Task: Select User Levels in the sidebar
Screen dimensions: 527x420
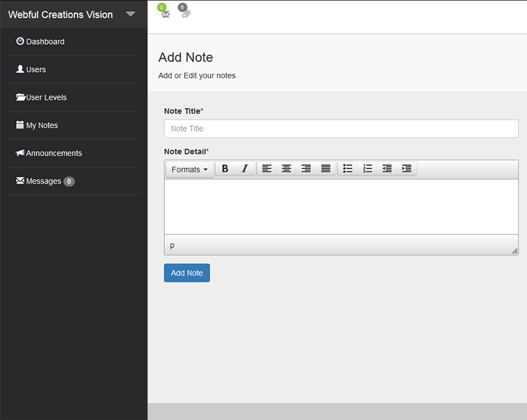Action: [46, 97]
